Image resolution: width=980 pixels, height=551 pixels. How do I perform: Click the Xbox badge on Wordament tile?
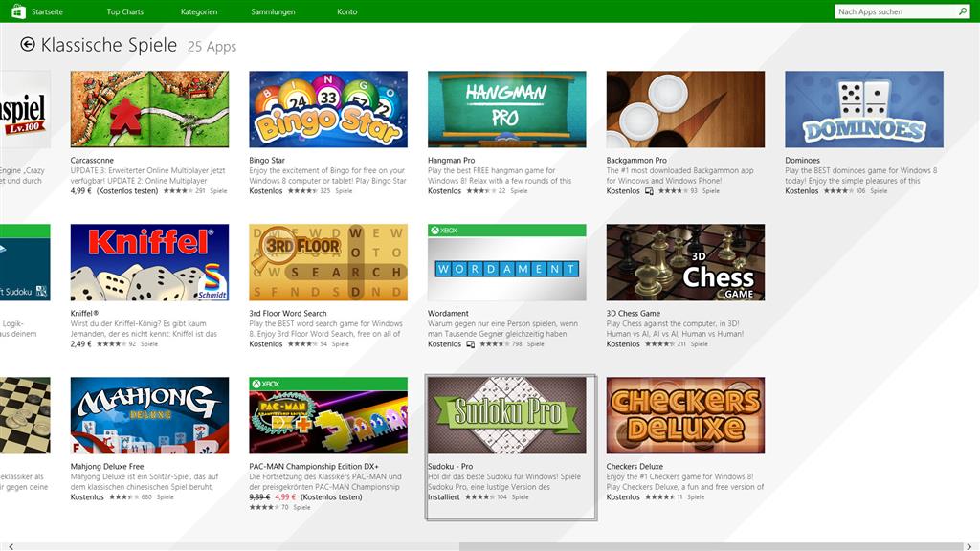click(444, 231)
